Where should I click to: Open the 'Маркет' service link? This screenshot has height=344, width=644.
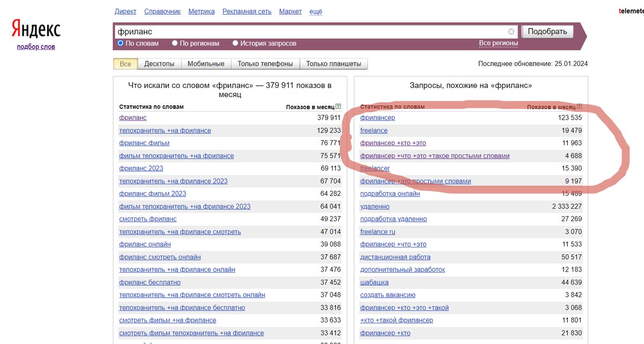click(290, 11)
